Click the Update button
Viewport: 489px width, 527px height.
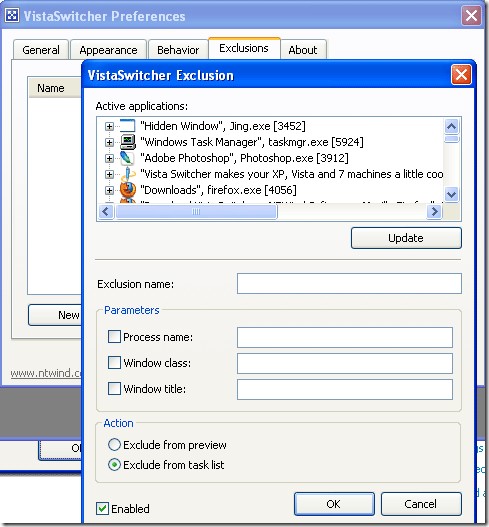tap(406, 238)
